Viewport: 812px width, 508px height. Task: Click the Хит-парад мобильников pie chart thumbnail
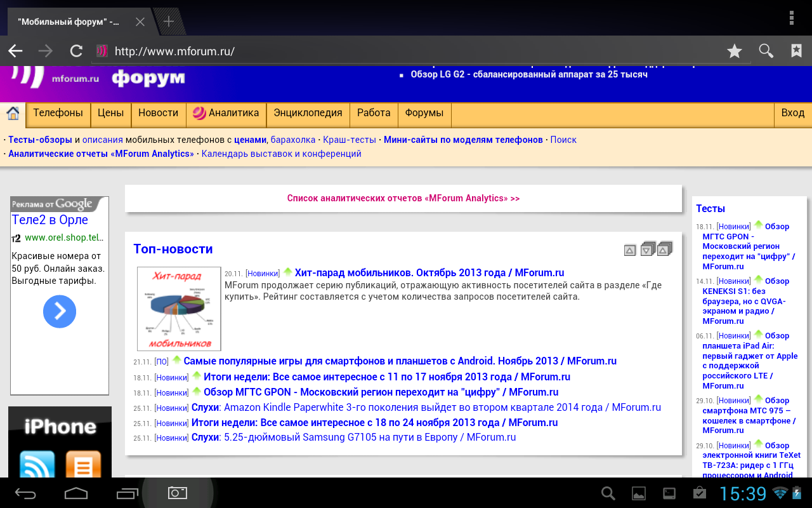[x=179, y=309]
